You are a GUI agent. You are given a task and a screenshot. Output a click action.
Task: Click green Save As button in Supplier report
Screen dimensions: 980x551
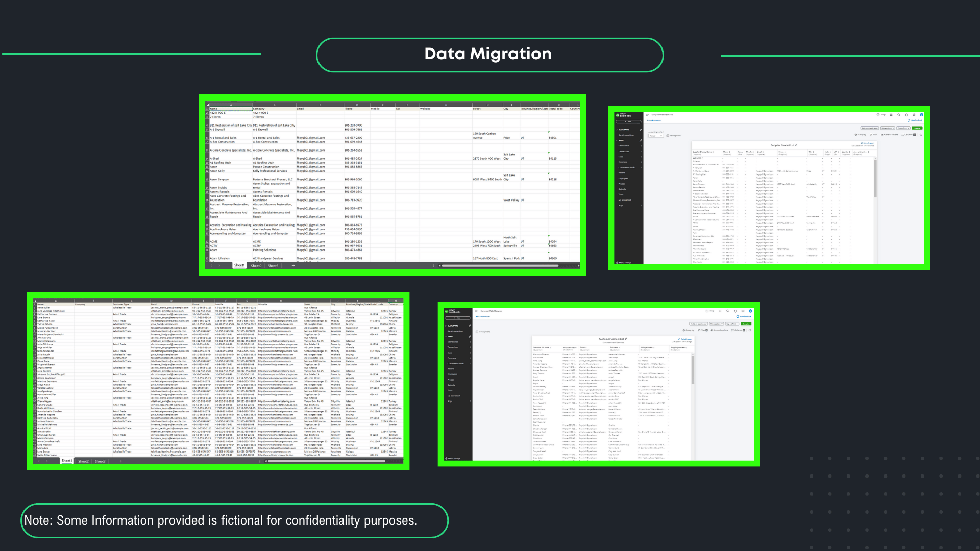917,128
